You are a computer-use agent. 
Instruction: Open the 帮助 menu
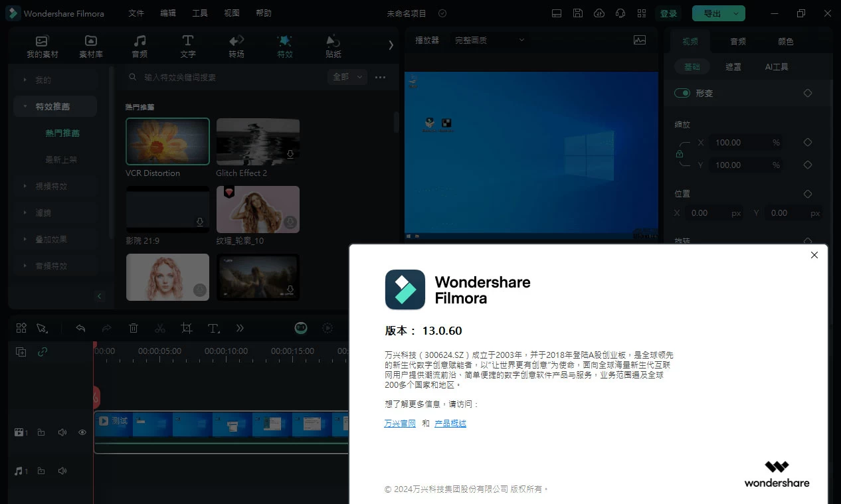click(263, 13)
